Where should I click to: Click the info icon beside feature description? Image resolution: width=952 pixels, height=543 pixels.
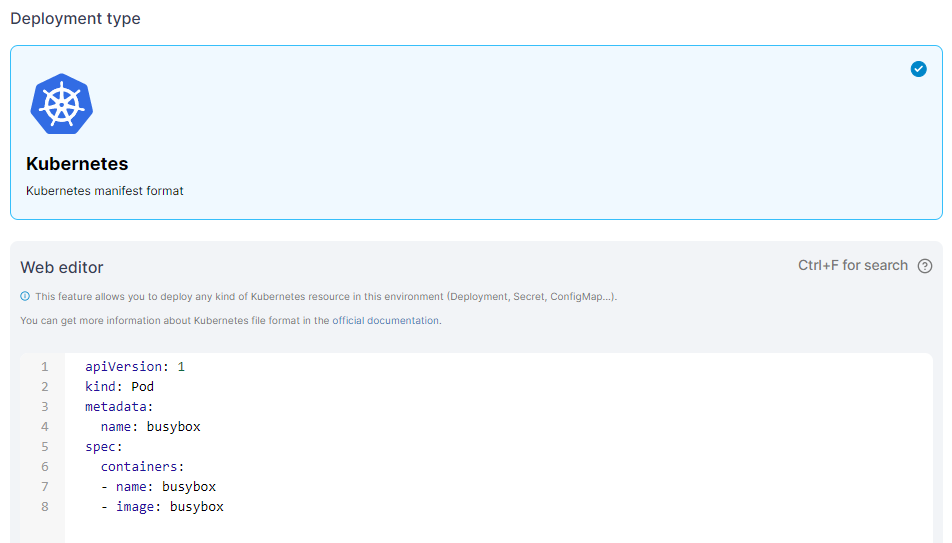click(25, 296)
